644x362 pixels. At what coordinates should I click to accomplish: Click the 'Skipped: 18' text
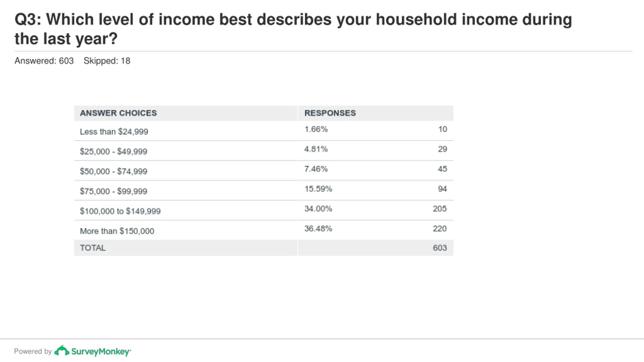107,61
